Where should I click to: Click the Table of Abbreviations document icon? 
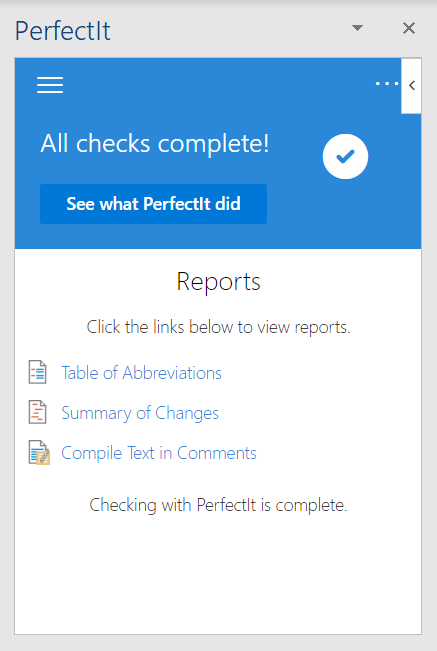37,372
